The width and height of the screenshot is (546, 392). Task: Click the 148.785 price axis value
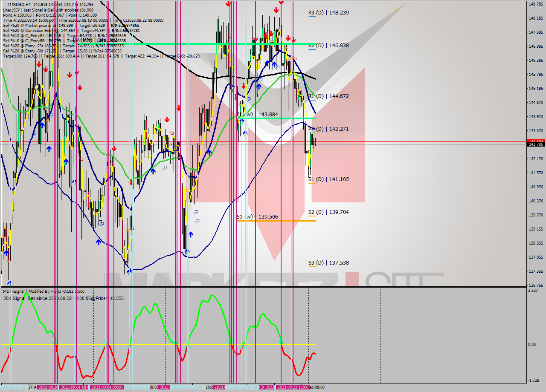(x=536, y=4)
